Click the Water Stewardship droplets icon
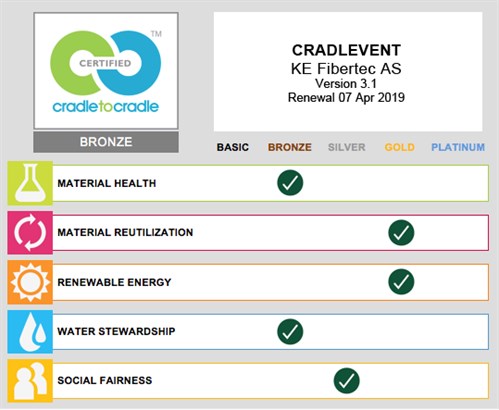The image size is (499, 410). click(x=30, y=331)
